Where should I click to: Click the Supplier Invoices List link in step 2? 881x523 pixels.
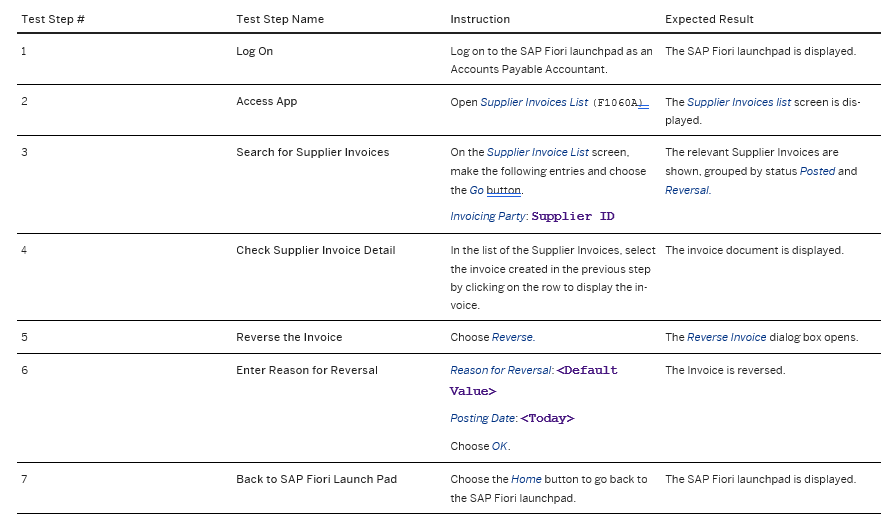(x=534, y=102)
